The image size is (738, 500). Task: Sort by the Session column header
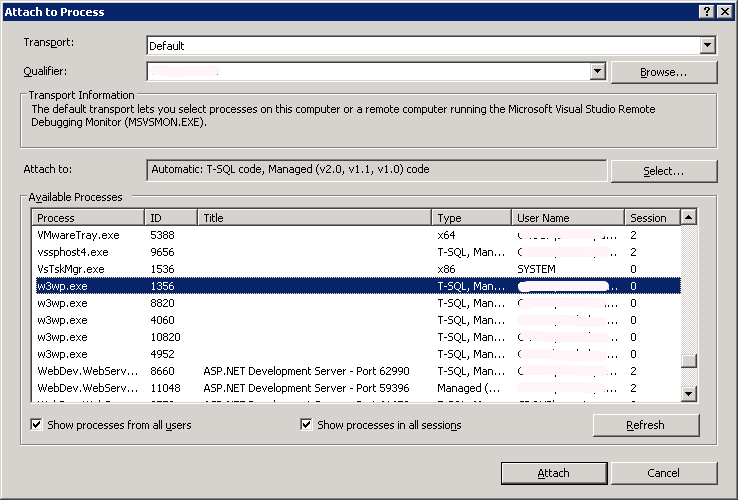(x=652, y=218)
